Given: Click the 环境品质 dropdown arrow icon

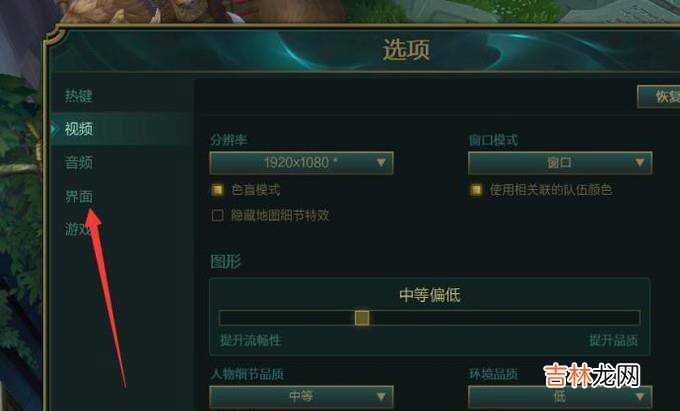Looking at the screenshot, I should 639,397.
